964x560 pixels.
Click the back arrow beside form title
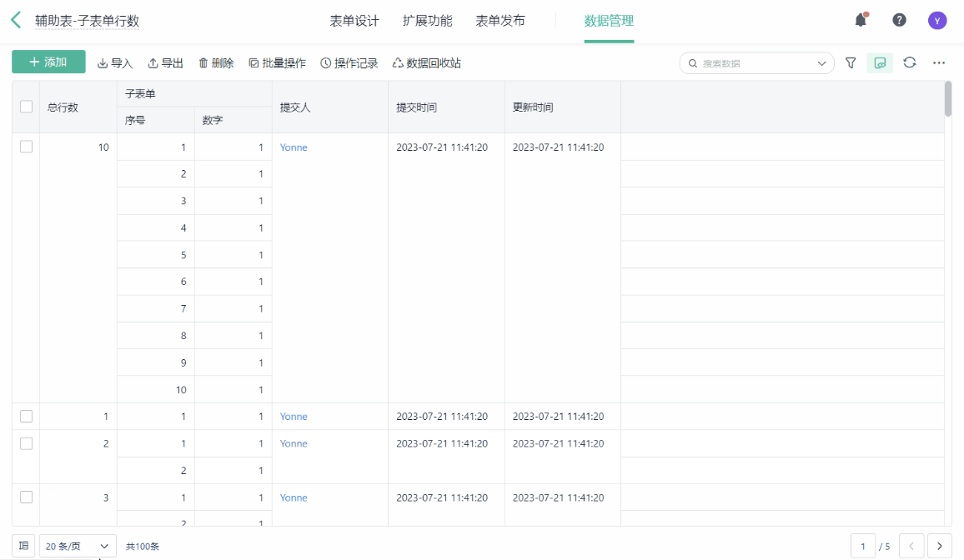point(16,21)
